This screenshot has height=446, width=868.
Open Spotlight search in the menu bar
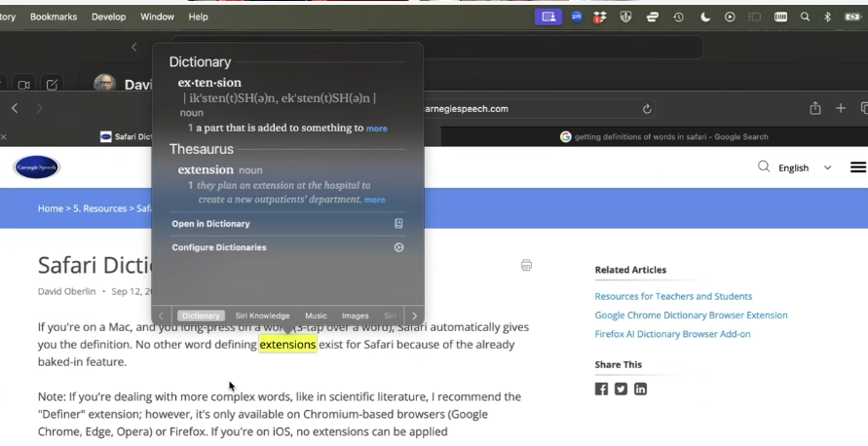click(x=805, y=18)
